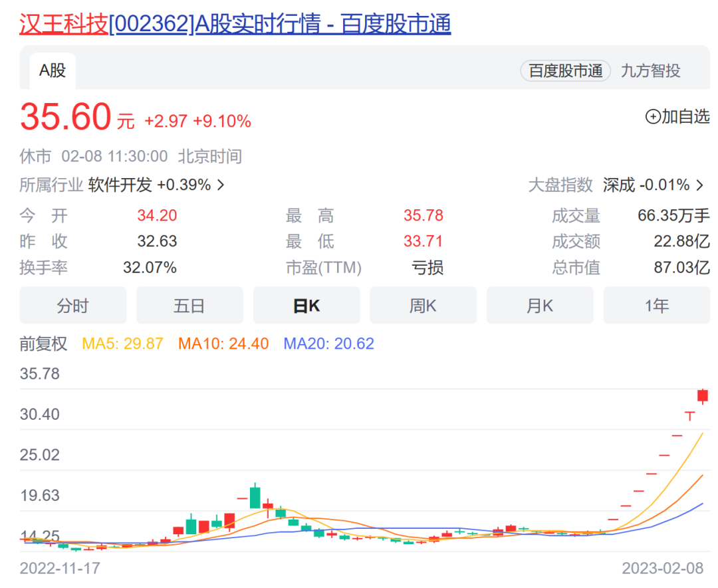This screenshot has height=588, width=718.
Task: Switch to 百度股市通 data source
Action: coord(565,71)
